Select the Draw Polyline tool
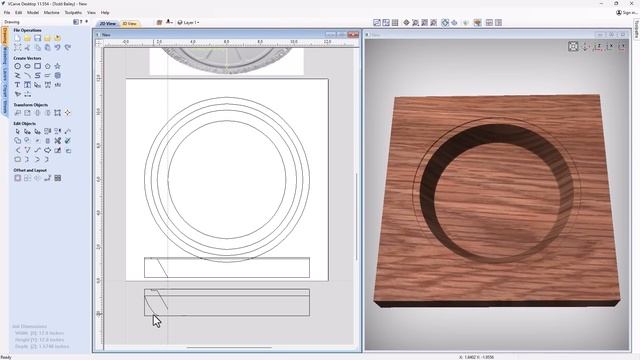Viewport: 640px width, 360px height. (x=17, y=76)
